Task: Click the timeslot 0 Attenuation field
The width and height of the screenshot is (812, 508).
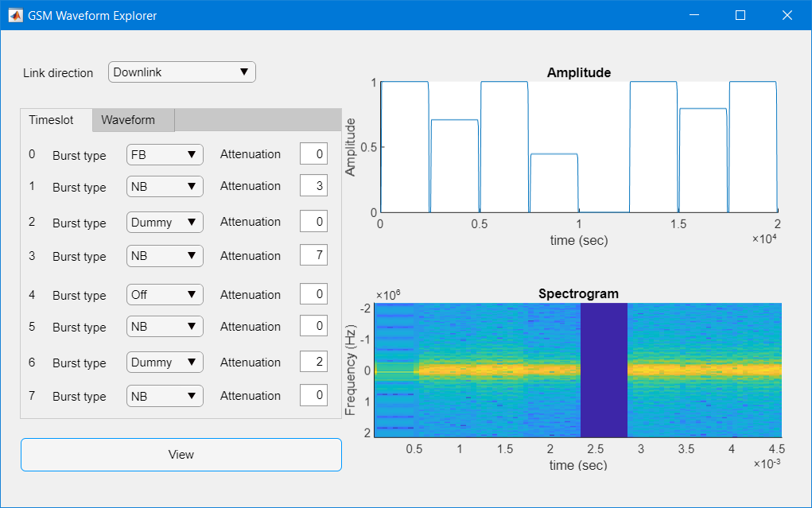Action: click(x=314, y=153)
